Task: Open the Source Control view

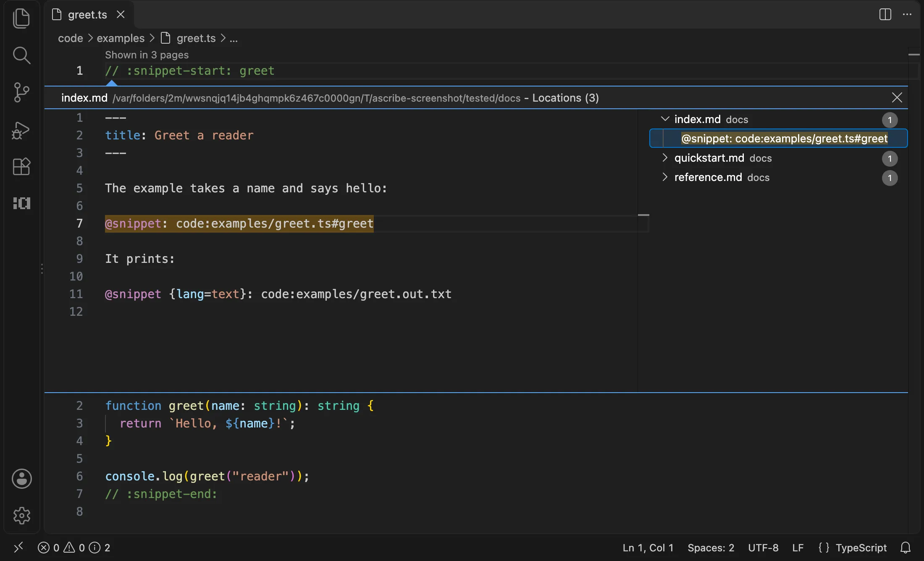Action: (21, 92)
